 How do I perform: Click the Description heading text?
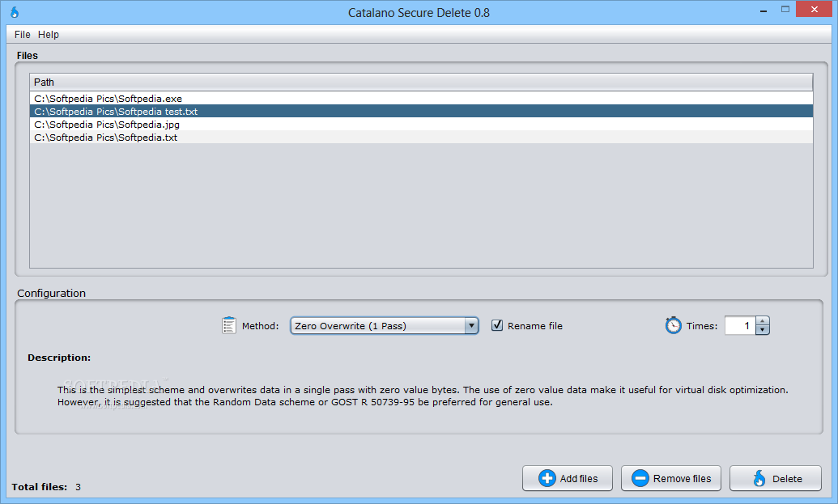point(59,358)
